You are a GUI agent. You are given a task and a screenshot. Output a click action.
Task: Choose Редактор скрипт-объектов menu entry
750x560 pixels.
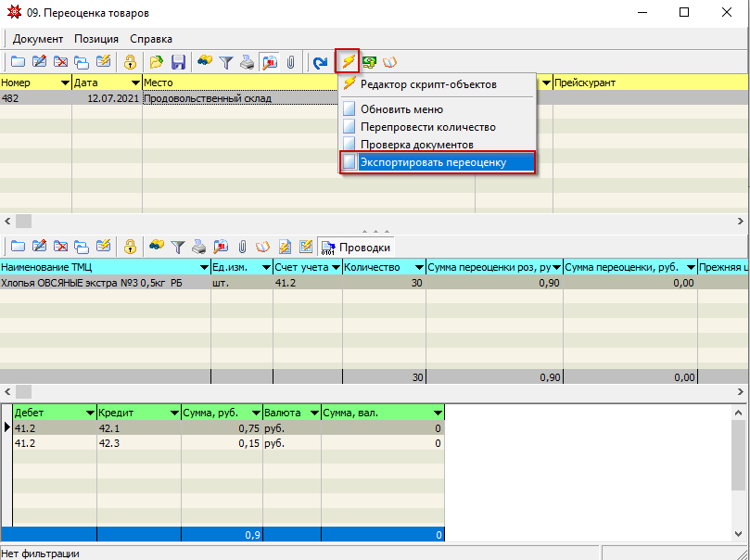pos(427,84)
